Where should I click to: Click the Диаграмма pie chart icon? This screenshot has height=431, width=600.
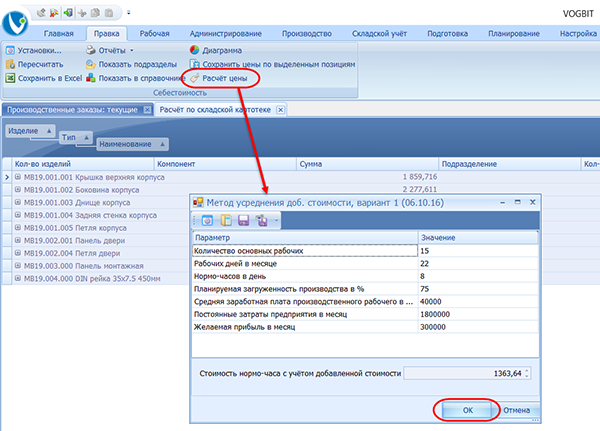click(194, 50)
